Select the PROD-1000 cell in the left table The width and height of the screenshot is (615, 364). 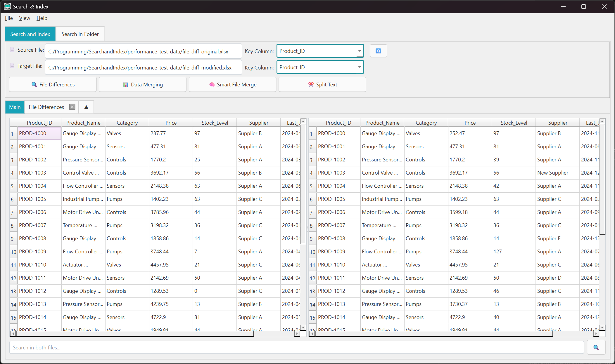pos(39,133)
